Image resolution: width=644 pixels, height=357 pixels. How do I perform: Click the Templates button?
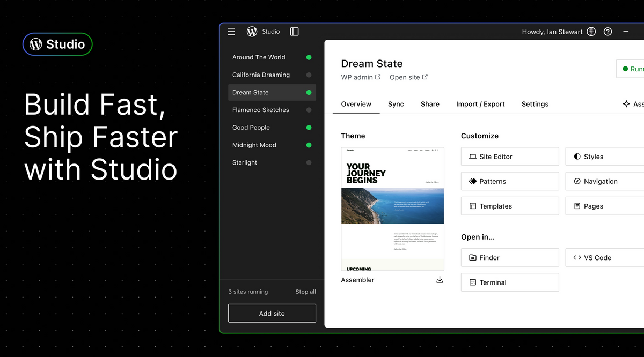pyautogui.click(x=510, y=206)
